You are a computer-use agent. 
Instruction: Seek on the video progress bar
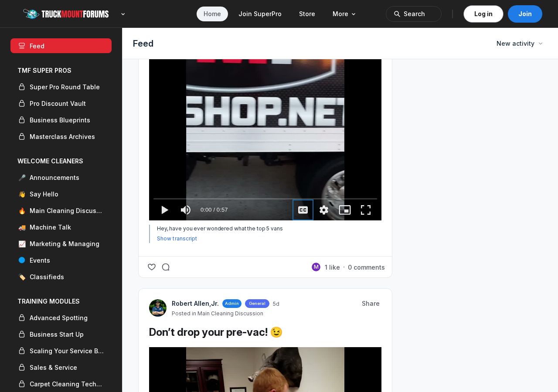[265, 199]
